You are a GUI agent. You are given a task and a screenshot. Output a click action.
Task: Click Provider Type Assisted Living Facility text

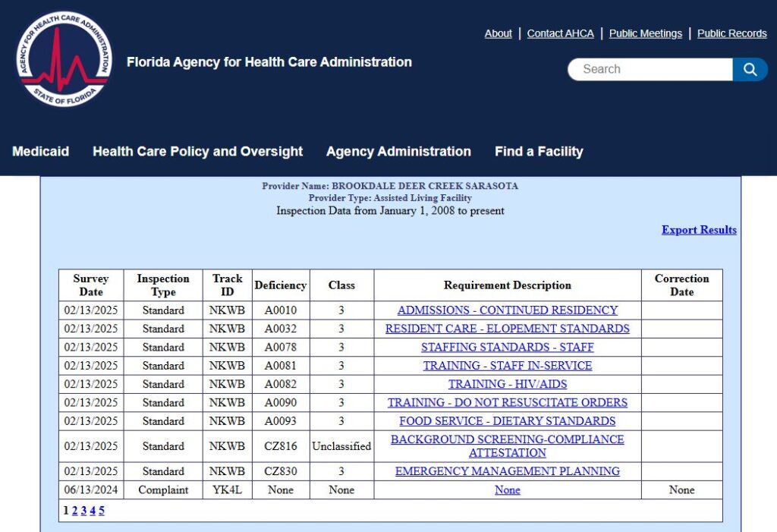click(390, 198)
